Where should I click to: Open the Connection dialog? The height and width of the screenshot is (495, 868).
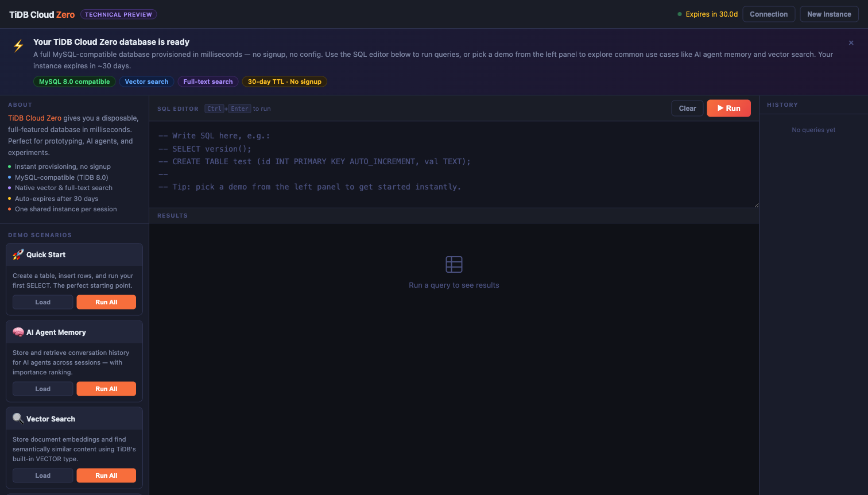click(769, 14)
